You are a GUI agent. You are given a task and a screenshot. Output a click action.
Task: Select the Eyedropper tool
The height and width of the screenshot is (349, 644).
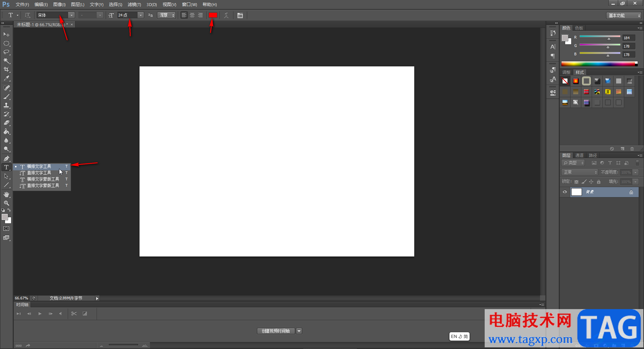click(6, 78)
